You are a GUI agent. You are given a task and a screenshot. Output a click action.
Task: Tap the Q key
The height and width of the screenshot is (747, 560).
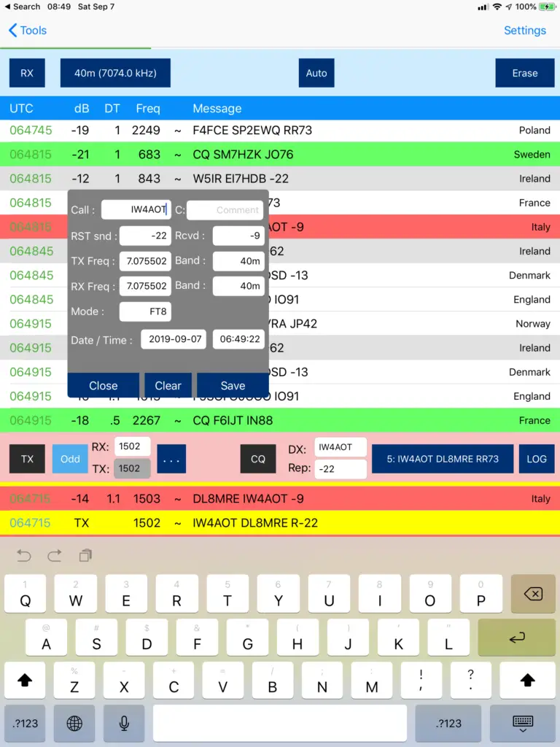(x=25, y=594)
